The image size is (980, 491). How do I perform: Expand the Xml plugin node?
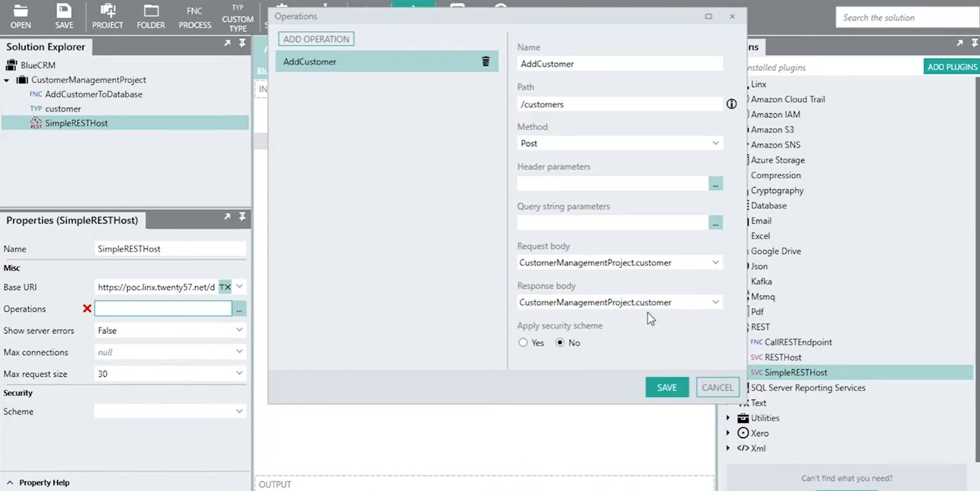tap(729, 448)
